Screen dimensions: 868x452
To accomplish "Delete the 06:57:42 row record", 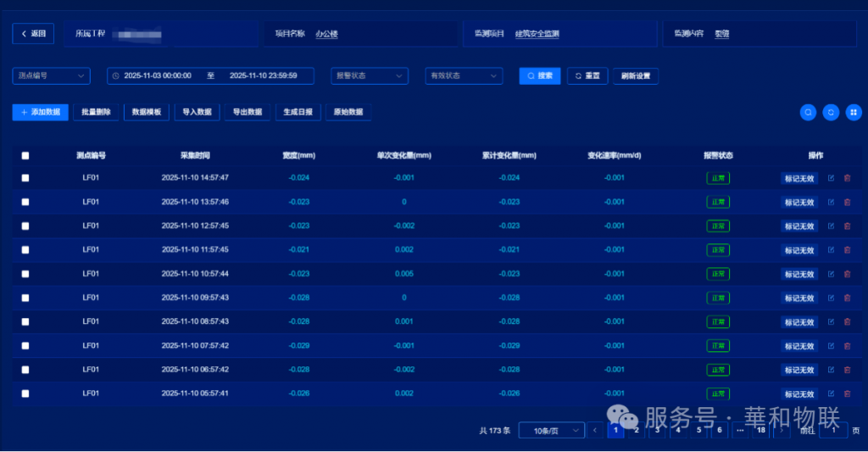I will tap(847, 370).
